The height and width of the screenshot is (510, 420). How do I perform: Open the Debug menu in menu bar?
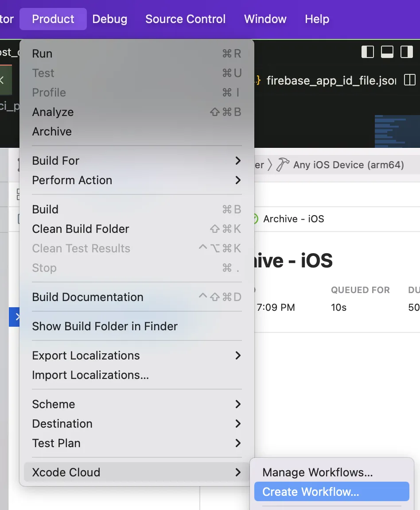tap(109, 19)
